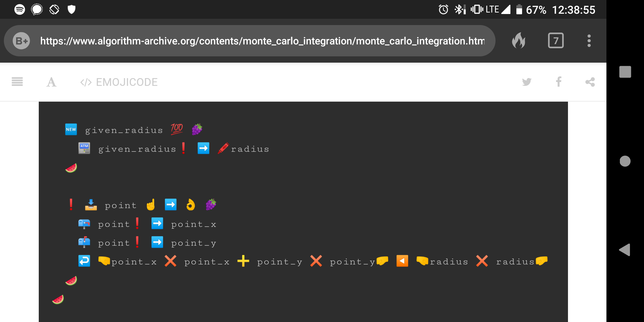This screenshot has width=644, height=322.
Task: Tap the grapes emoji at the block opening
Action: (197, 129)
